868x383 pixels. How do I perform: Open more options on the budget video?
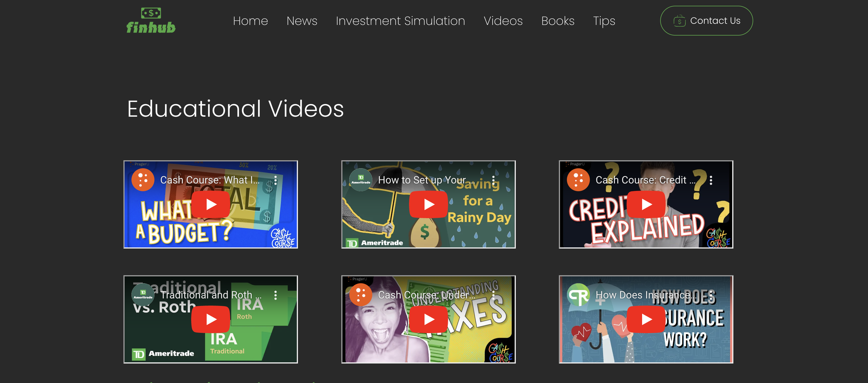(276, 180)
